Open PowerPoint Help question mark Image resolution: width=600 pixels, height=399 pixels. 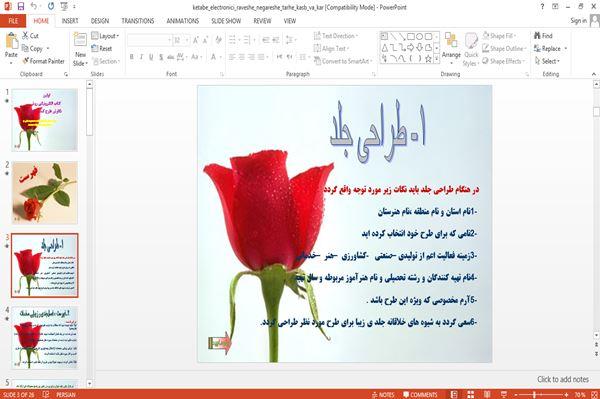point(542,7)
